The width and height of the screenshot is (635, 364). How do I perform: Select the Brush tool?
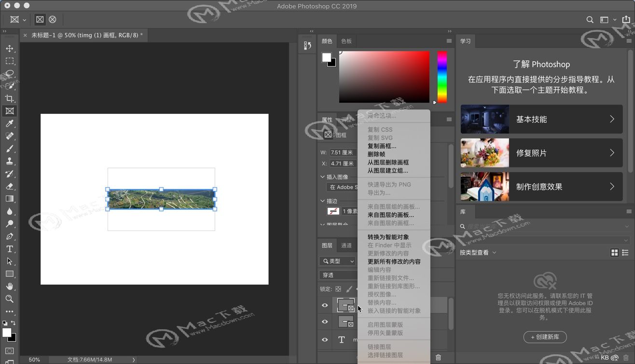[x=10, y=148]
